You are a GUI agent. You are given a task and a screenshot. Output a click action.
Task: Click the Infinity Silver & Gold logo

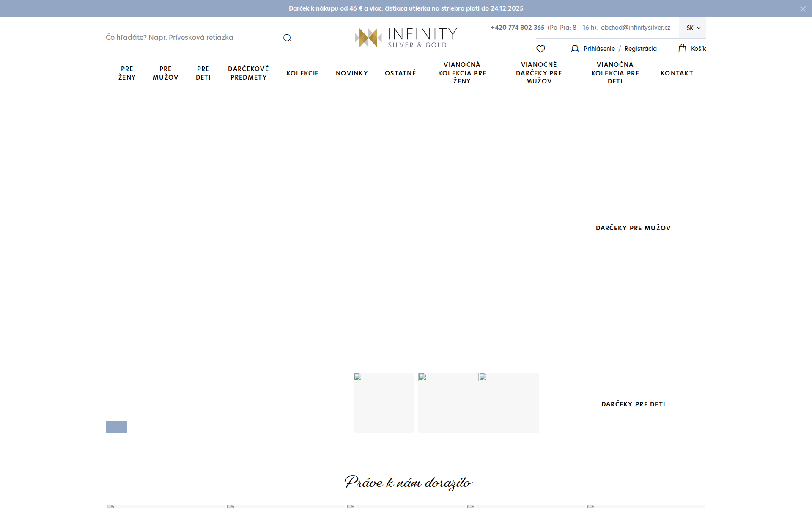406,37
